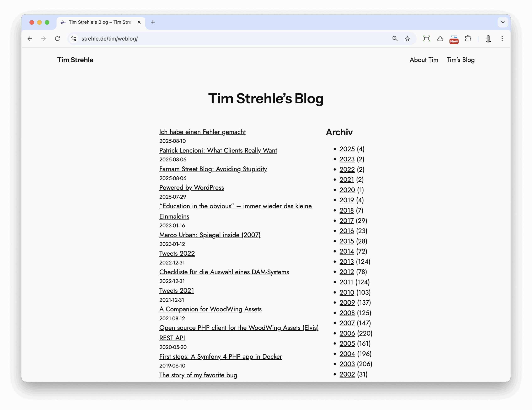532x410 pixels.
Task: Open the profile avatar menu
Action: [x=488, y=38]
